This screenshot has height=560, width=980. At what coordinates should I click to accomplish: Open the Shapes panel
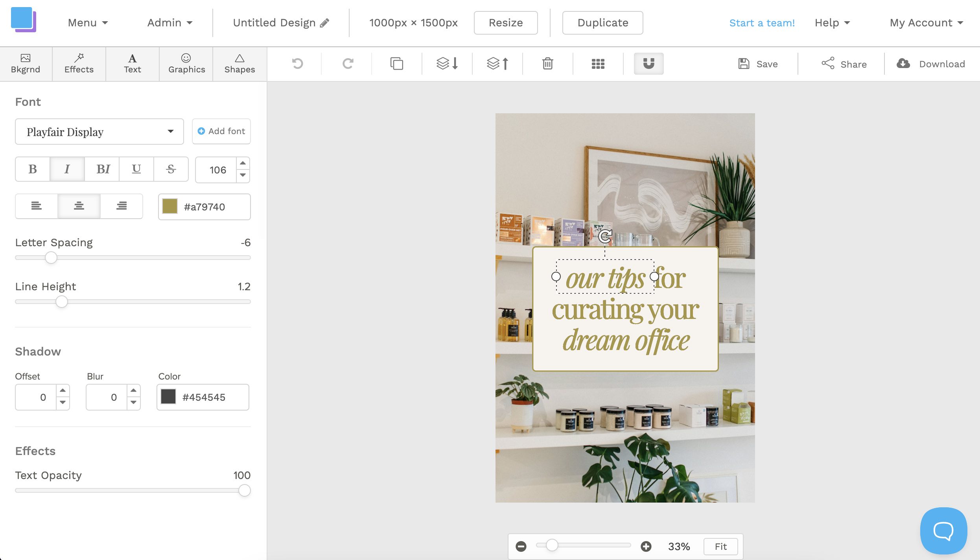[239, 63]
